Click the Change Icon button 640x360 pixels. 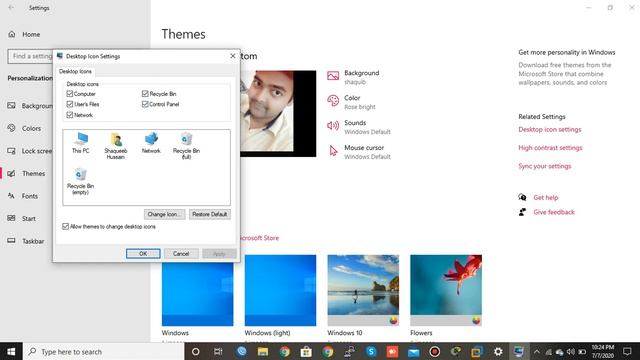point(164,214)
